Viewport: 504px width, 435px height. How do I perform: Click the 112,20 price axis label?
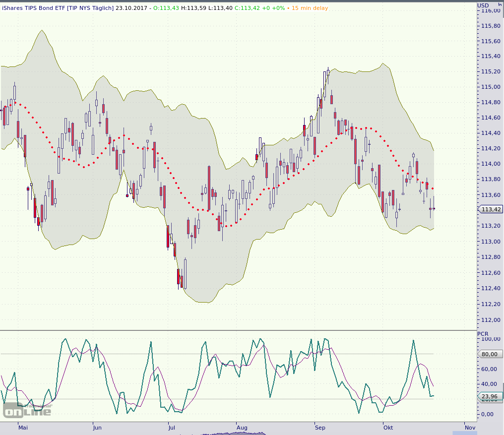pyautogui.click(x=491, y=304)
